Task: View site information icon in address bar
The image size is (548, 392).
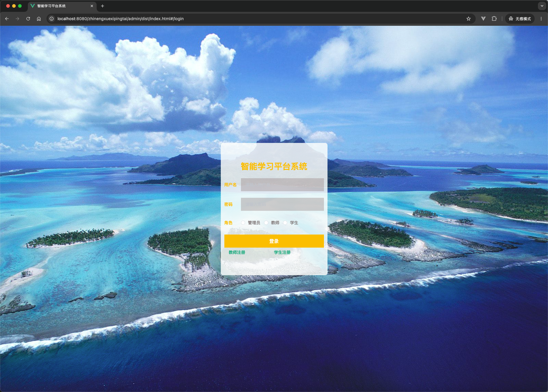Action: [x=52, y=19]
